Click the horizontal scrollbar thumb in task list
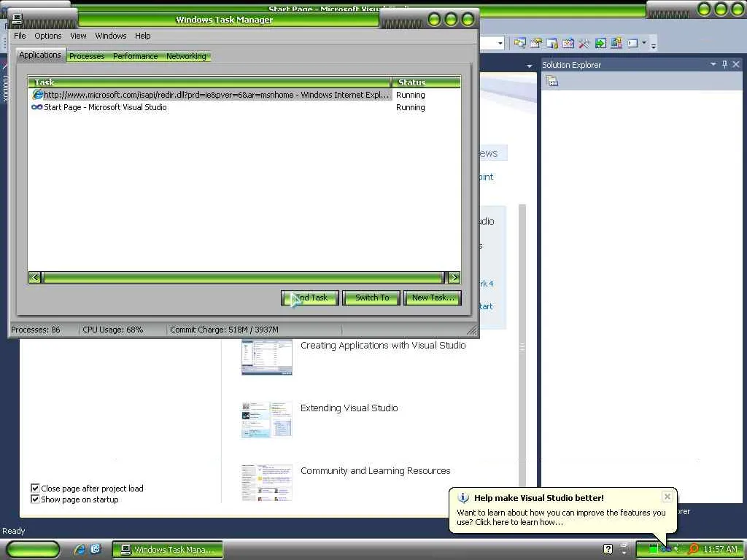This screenshot has height=560, width=747. pos(243,277)
